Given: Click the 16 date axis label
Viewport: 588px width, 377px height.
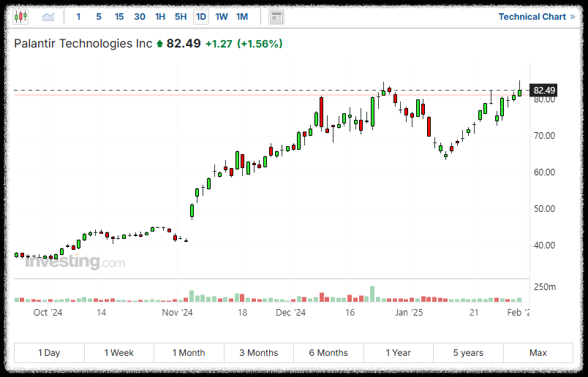Looking at the screenshot, I should [x=350, y=313].
